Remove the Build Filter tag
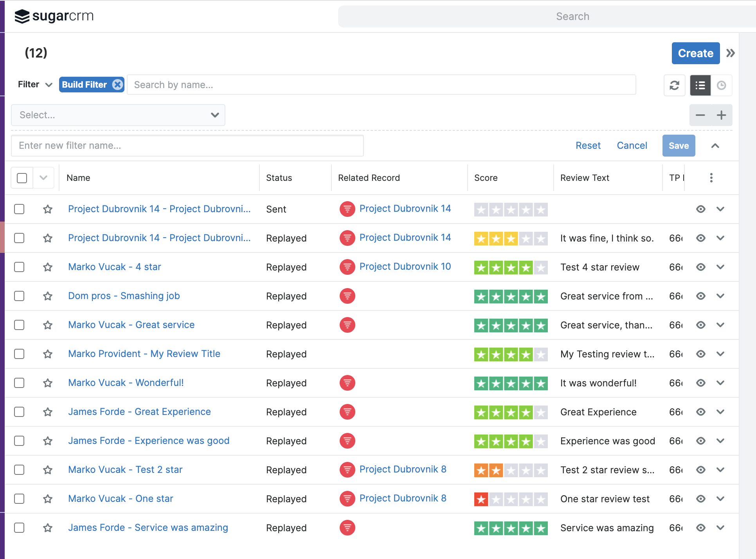The image size is (756, 559). click(117, 85)
